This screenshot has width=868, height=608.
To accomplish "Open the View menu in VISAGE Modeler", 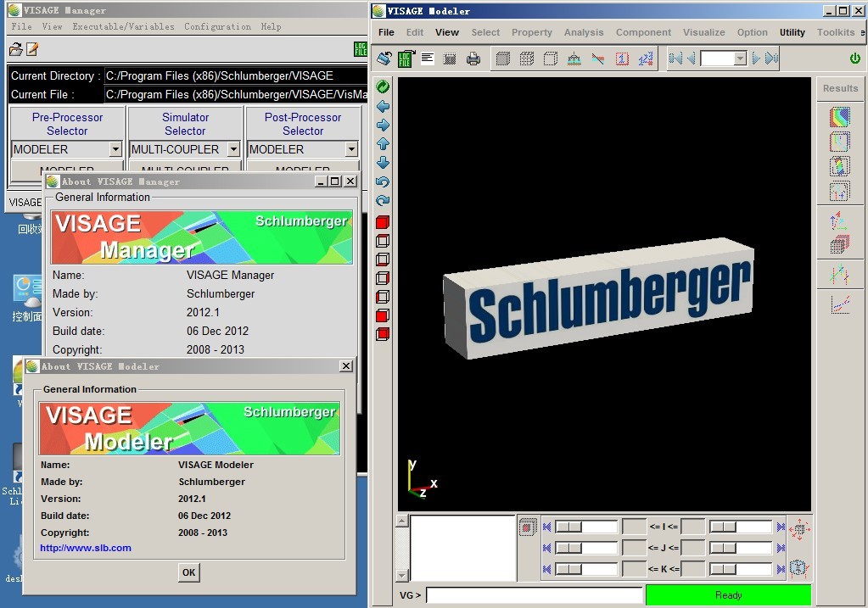I will (447, 32).
